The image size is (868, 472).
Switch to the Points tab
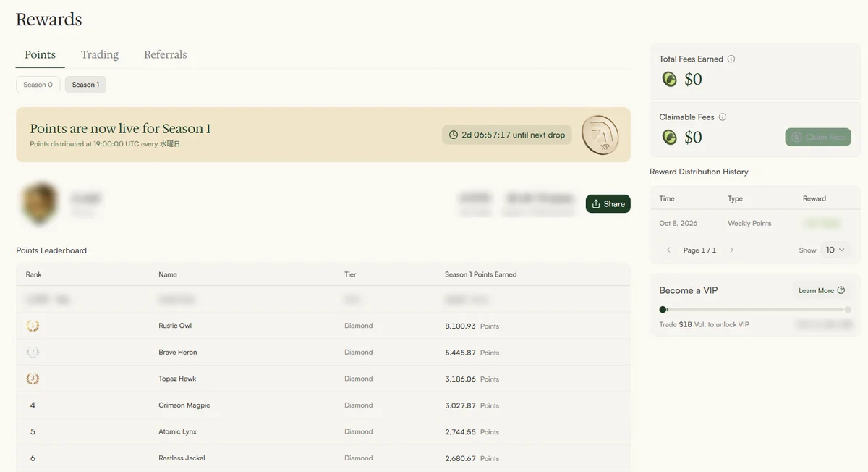40,54
